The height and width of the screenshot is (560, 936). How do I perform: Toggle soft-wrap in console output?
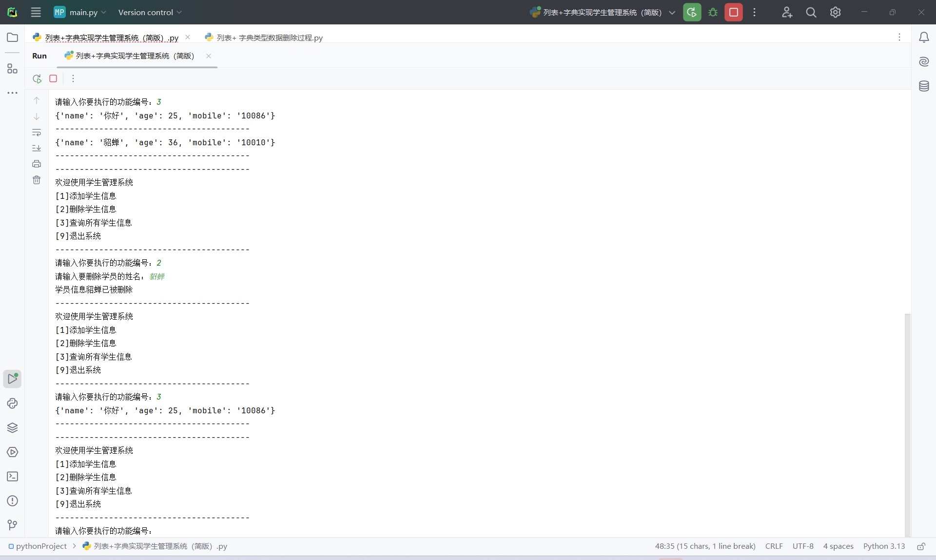[37, 133]
